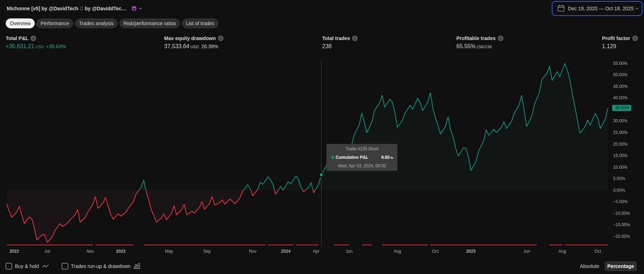Enable Trades run-up & drawdown checkbox

tap(65, 266)
